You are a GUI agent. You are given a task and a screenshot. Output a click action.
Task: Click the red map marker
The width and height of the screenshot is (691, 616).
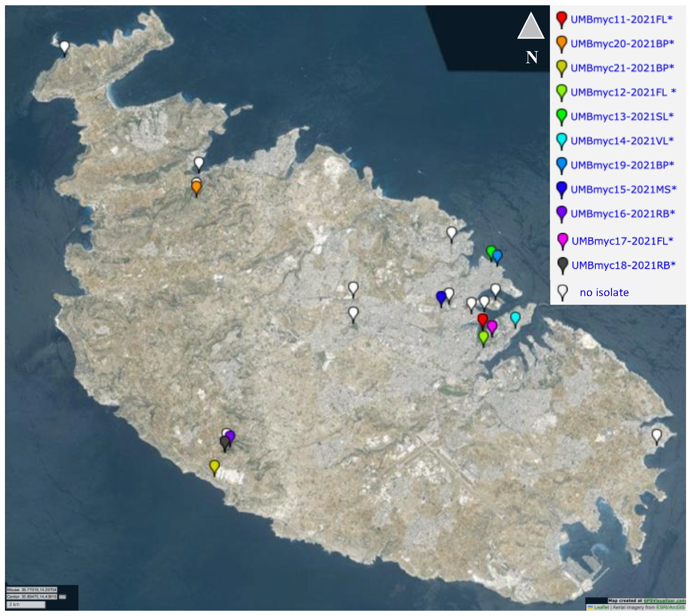[x=482, y=319]
